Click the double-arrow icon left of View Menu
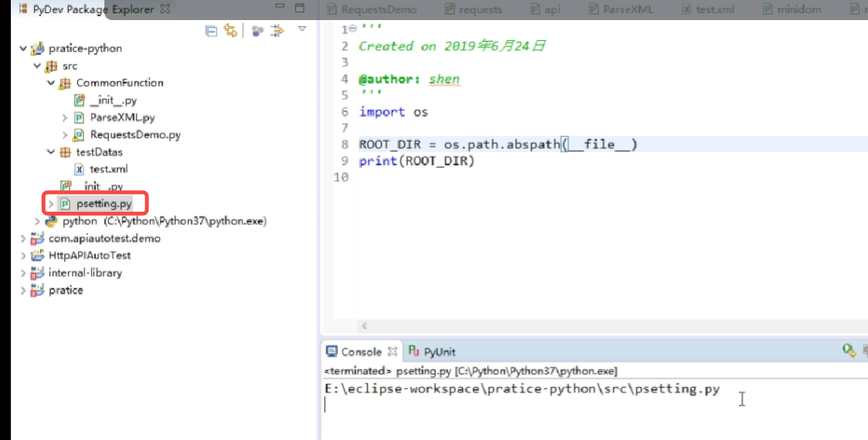Viewport: 868px width, 440px height. pos(277,31)
